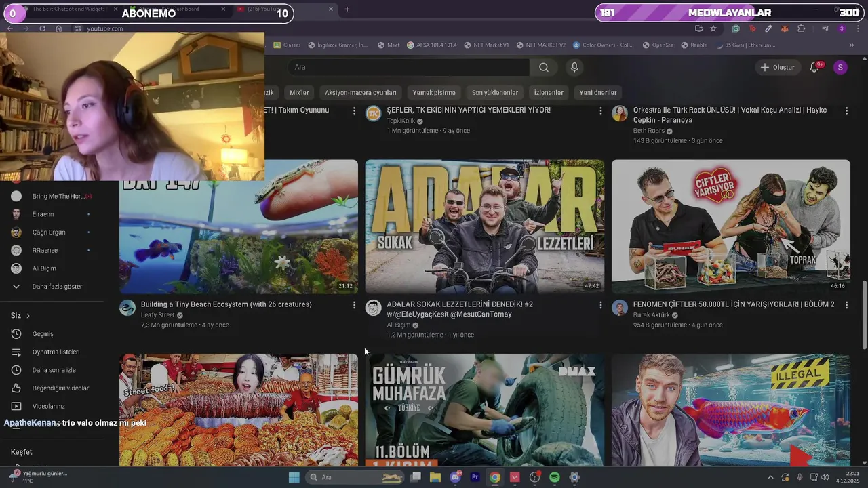Open the Classes bookmark

click(287, 45)
